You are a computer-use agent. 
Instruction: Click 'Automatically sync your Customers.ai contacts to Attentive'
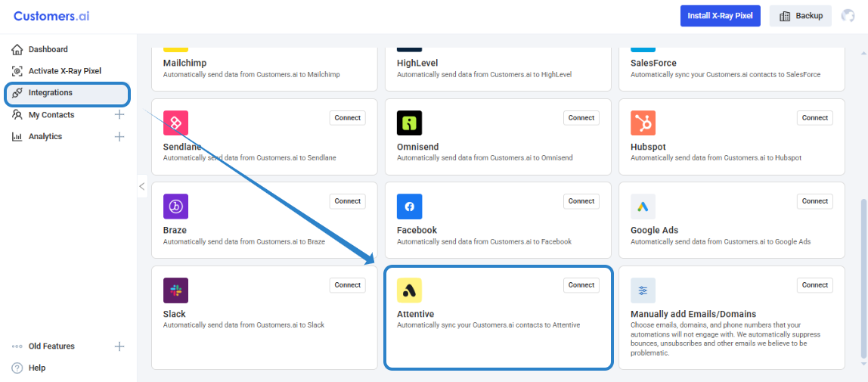[x=488, y=325]
